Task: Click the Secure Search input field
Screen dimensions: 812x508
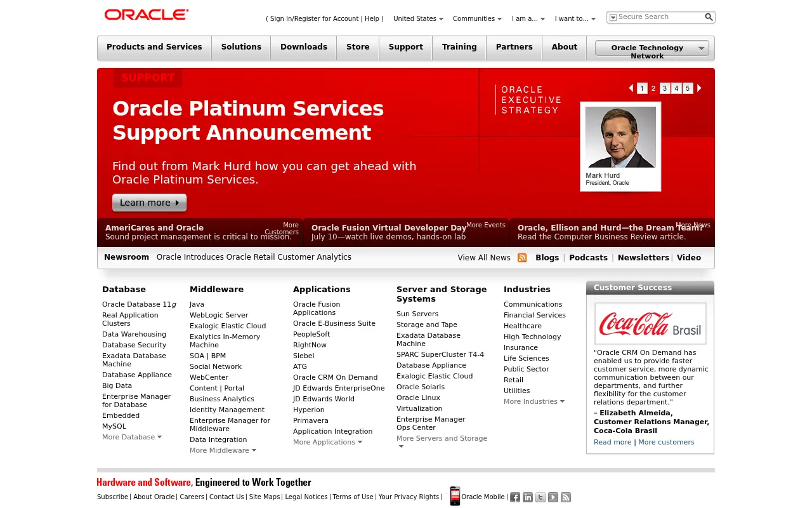Action: pyautogui.click(x=660, y=17)
